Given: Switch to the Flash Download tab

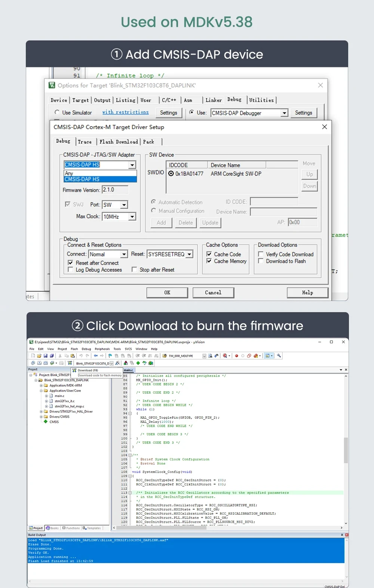Looking at the screenshot, I should point(119,142).
